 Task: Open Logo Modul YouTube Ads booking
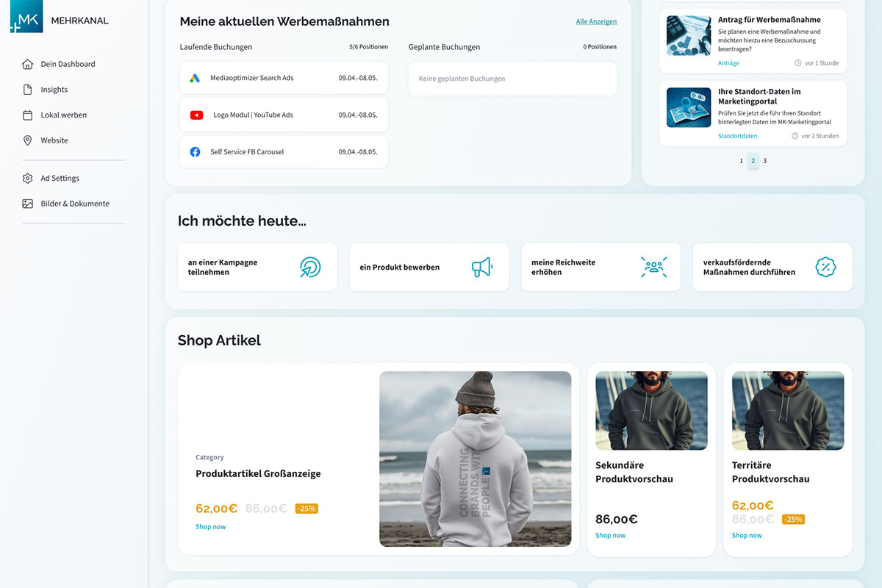(284, 115)
